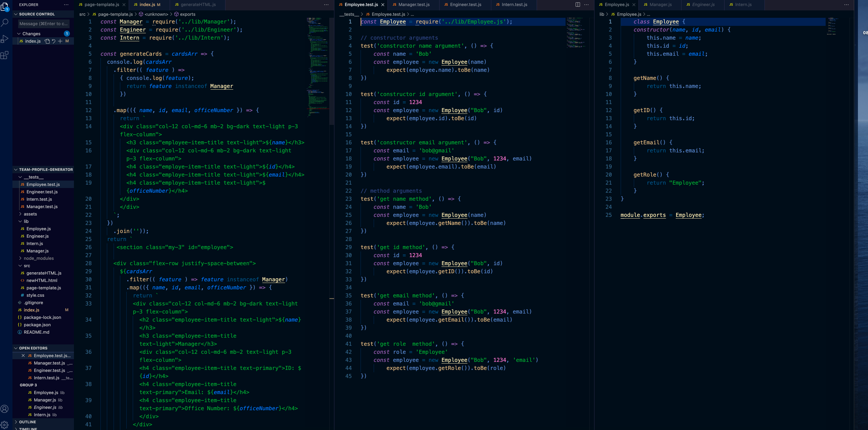Expand the node_modules folder
Image resolution: width=868 pixels, height=430 pixels.
click(43, 258)
